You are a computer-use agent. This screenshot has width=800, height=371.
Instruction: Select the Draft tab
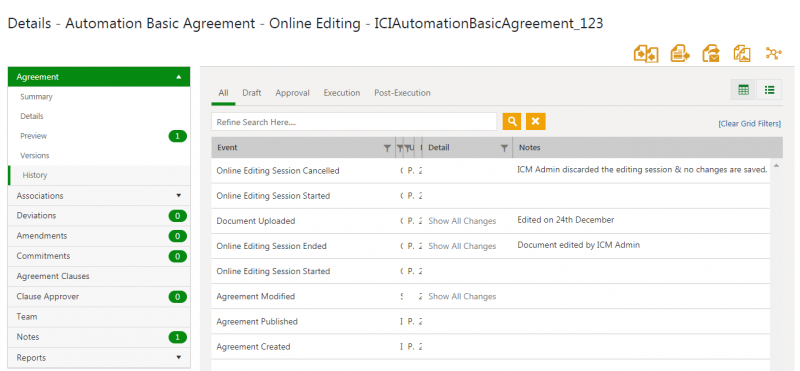coord(252,93)
